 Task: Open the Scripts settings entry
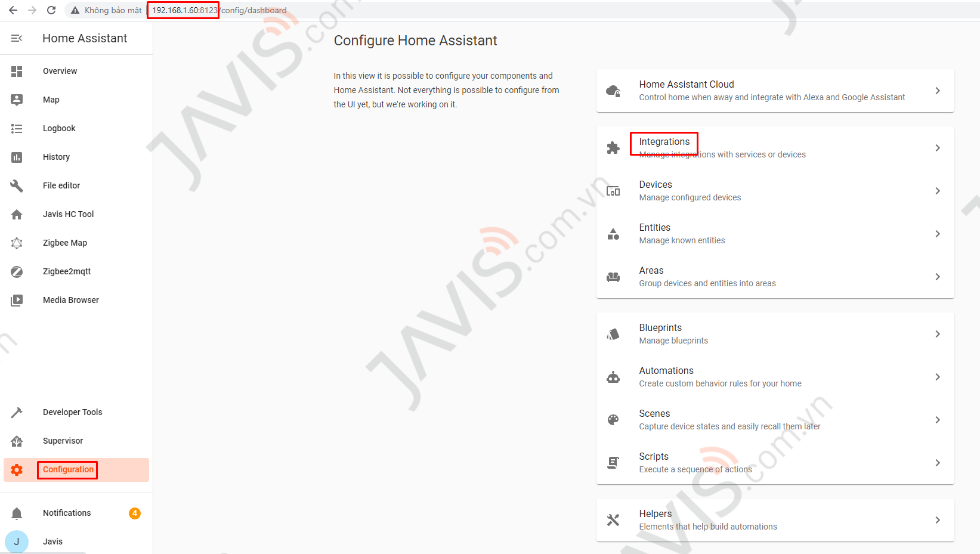point(775,463)
